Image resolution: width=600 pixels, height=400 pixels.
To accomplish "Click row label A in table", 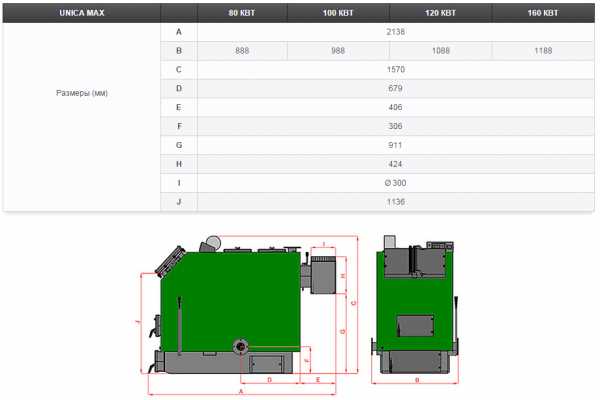I will tap(179, 32).
